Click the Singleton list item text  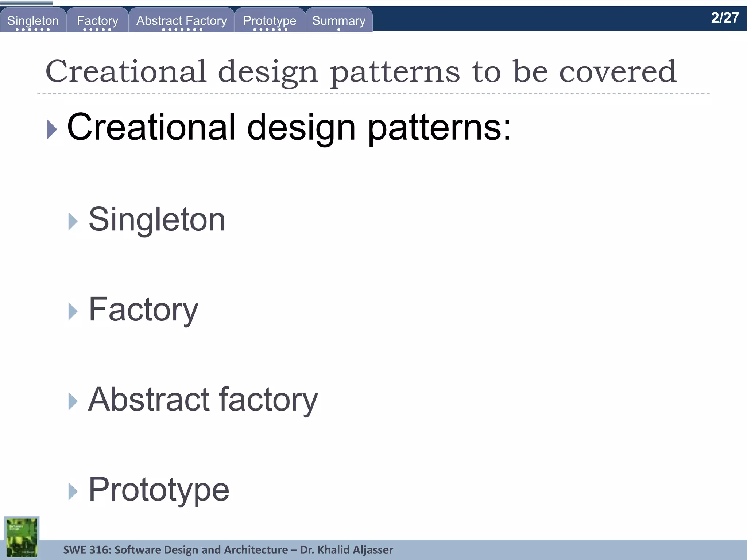pyautogui.click(x=157, y=219)
